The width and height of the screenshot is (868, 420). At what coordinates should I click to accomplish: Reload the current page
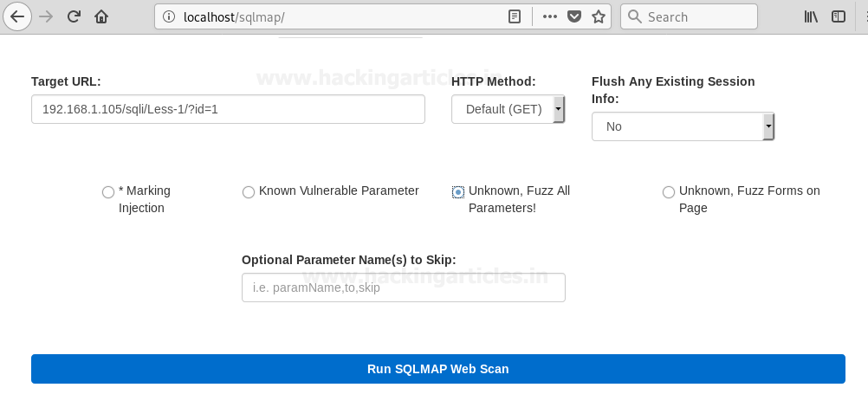point(74,16)
